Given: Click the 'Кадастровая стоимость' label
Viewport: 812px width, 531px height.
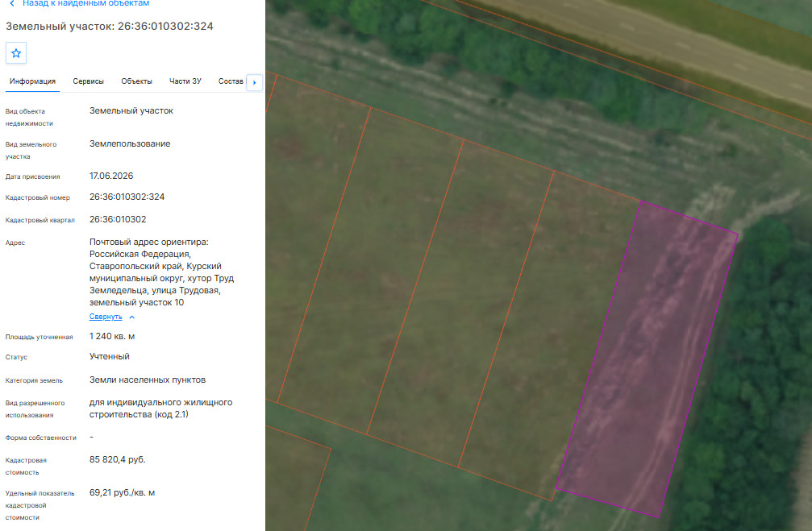Looking at the screenshot, I should 26,467.
